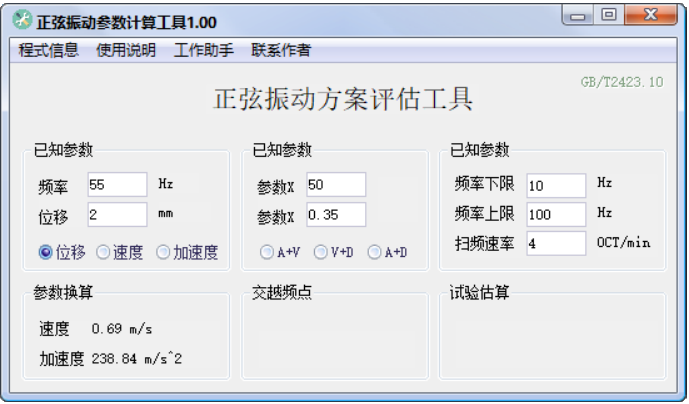This screenshot has height=404, width=689.
Task: Select the A+V radio button
Action: tap(268, 253)
